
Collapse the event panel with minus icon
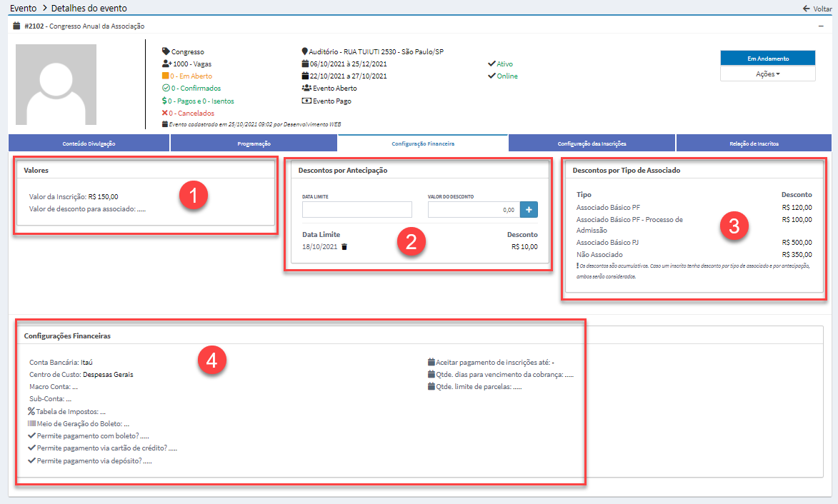[x=821, y=26]
